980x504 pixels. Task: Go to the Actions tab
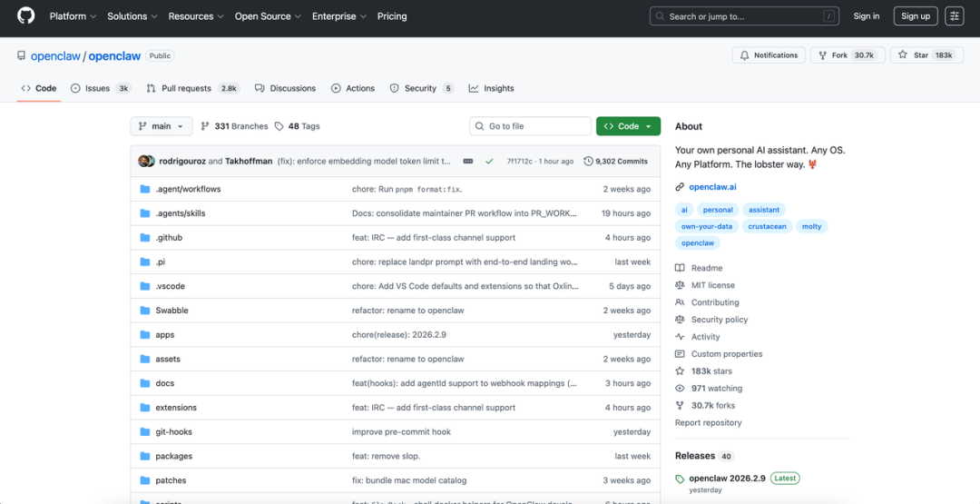(353, 88)
